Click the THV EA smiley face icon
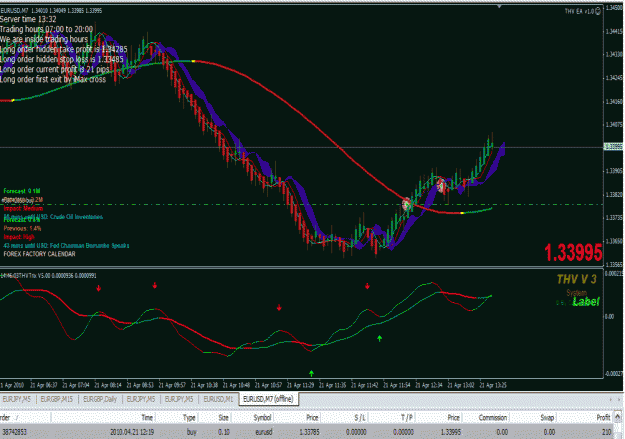 (598, 11)
